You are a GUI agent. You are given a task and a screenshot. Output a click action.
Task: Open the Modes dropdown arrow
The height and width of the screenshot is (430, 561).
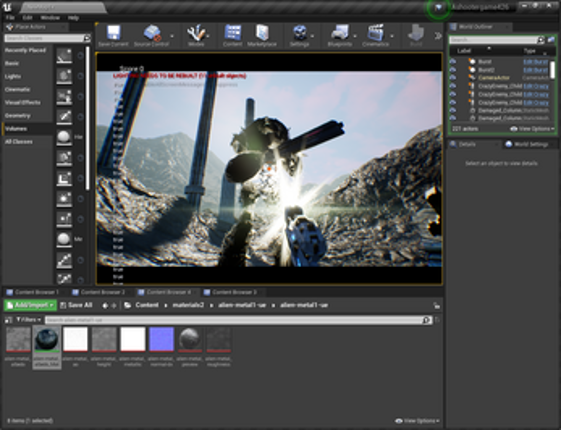pyautogui.click(x=208, y=36)
